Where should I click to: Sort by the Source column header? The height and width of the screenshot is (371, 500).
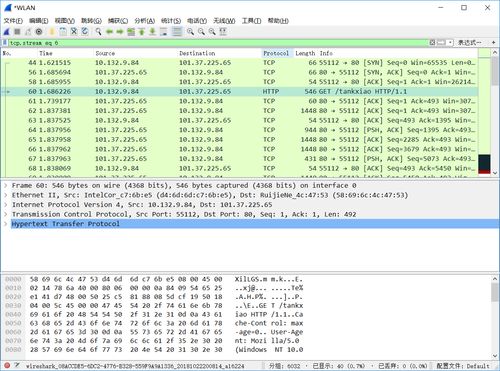(x=135, y=53)
